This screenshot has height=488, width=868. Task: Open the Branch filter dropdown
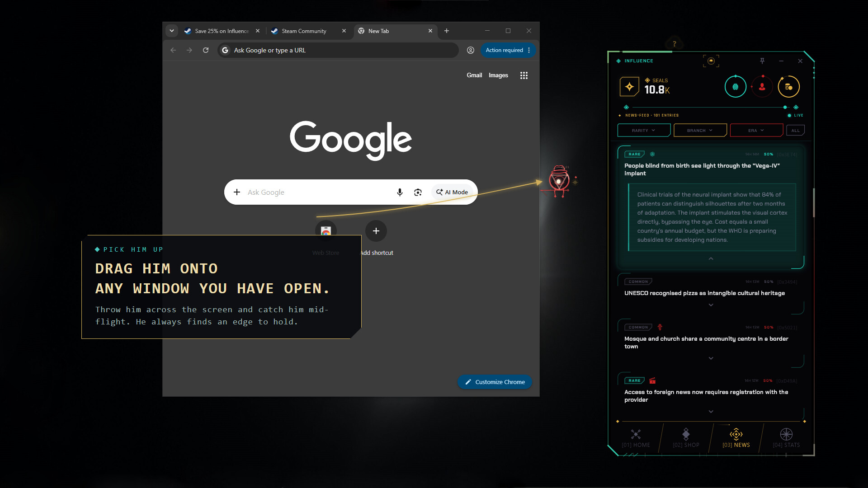pyautogui.click(x=700, y=130)
